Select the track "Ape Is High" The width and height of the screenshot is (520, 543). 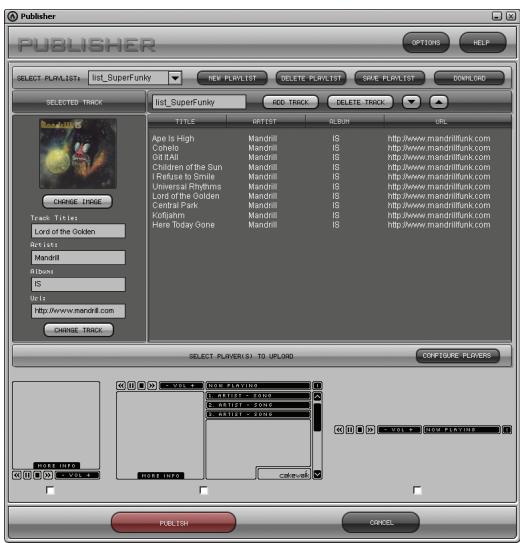click(x=173, y=139)
